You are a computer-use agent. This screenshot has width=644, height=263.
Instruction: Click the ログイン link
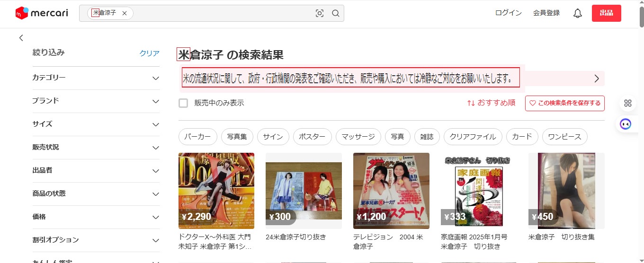509,13
